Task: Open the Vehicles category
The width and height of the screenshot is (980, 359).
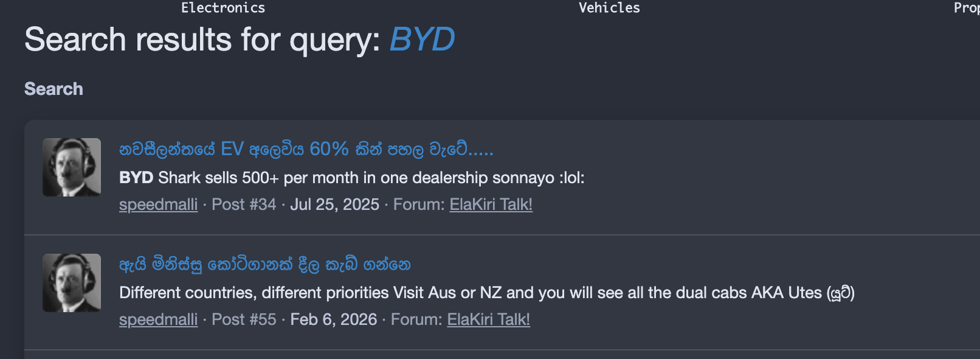Action: pyautogui.click(x=609, y=8)
